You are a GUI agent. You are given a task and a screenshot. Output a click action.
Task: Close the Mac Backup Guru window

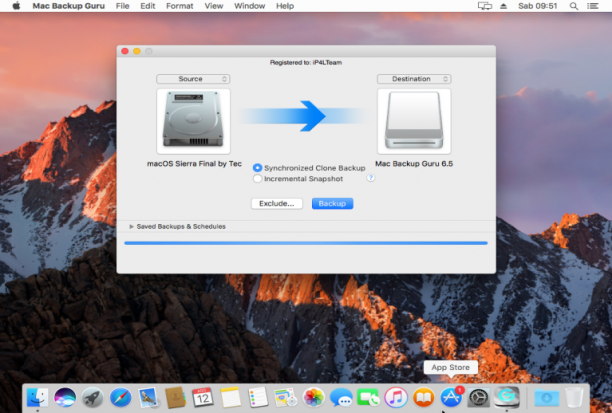(x=125, y=51)
